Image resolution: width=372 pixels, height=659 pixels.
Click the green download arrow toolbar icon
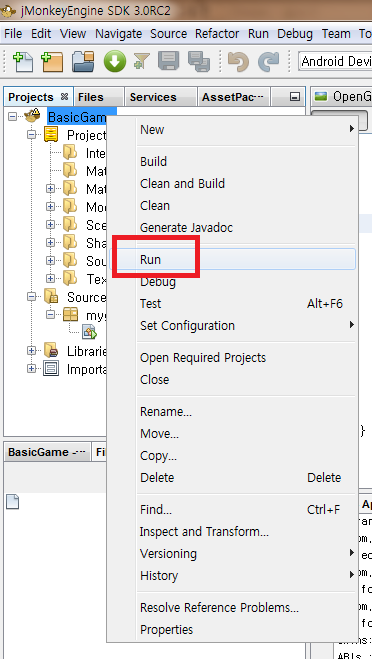click(115, 61)
